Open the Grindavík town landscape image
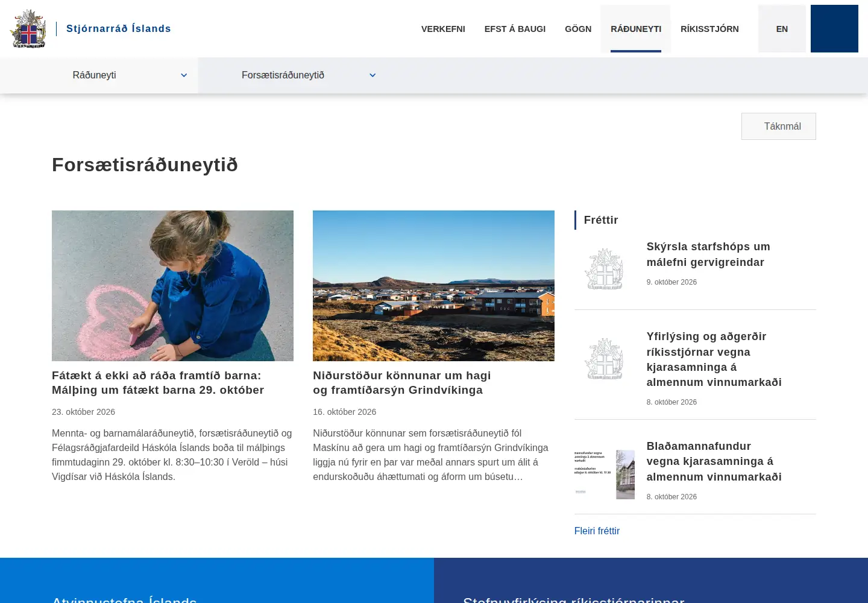Image resolution: width=868 pixels, height=603 pixels. (433, 286)
